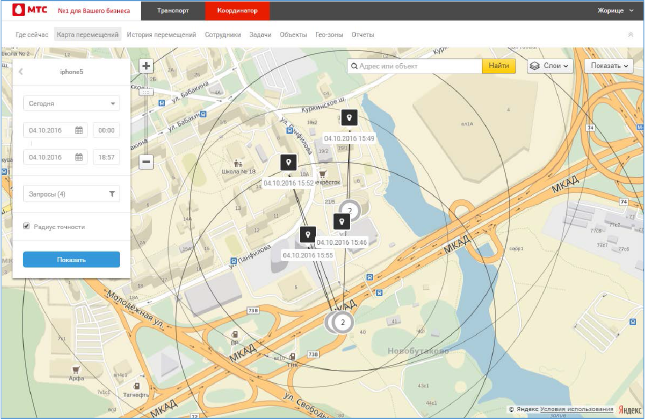Open Объекты section
The width and height of the screenshot is (645, 419).
(x=293, y=35)
